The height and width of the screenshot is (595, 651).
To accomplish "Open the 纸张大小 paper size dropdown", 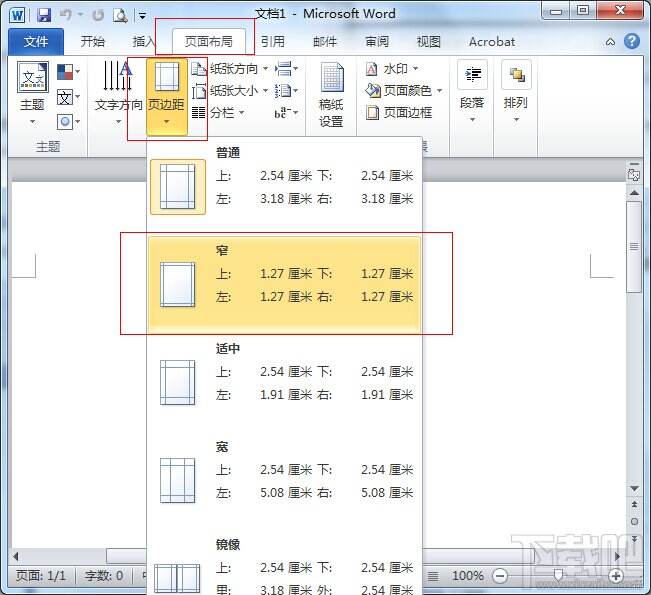I will (x=230, y=91).
